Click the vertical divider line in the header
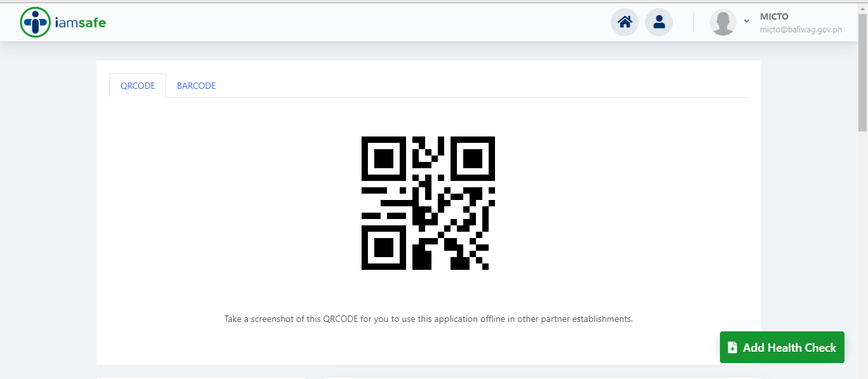The width and height of the screenshot is (868, 379). (693, 22)
